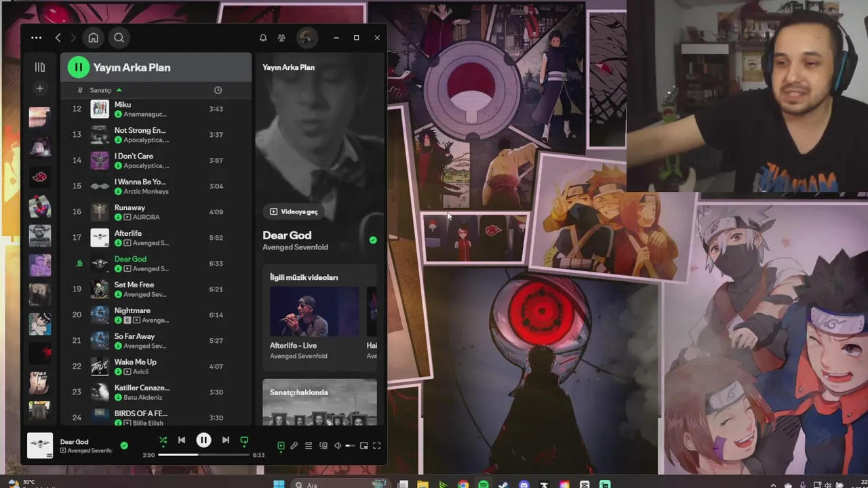Viewport: 868px width, 488px height.
Task: Toggle the Now Playing view button
Action: click(281, 445)
